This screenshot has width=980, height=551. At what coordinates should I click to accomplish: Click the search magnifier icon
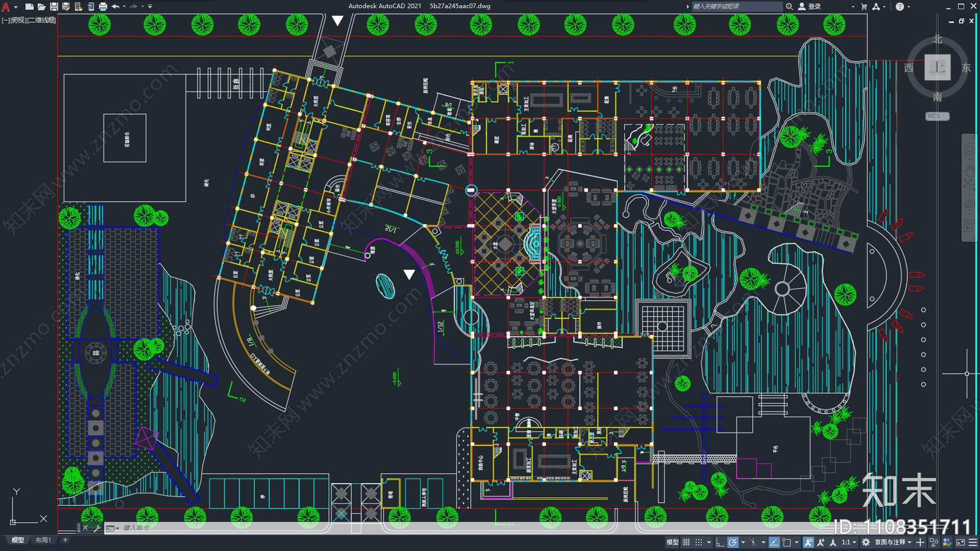(790, 6)
